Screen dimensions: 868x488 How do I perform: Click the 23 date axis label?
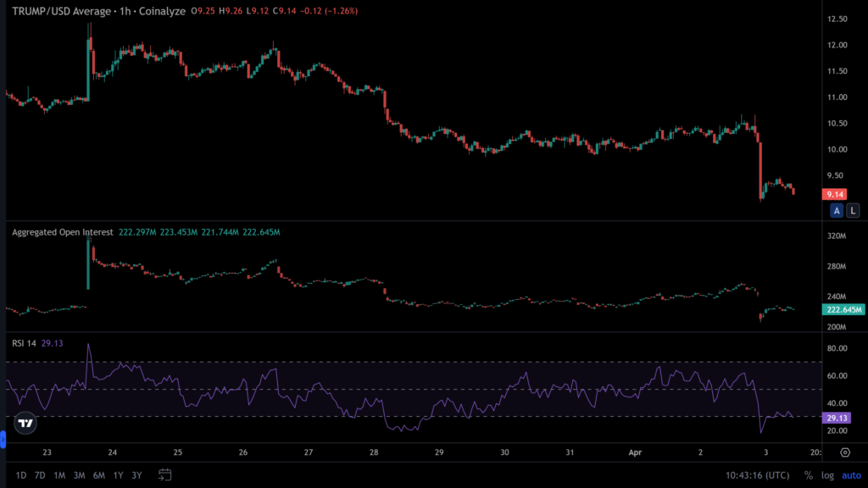coord(47,452)
